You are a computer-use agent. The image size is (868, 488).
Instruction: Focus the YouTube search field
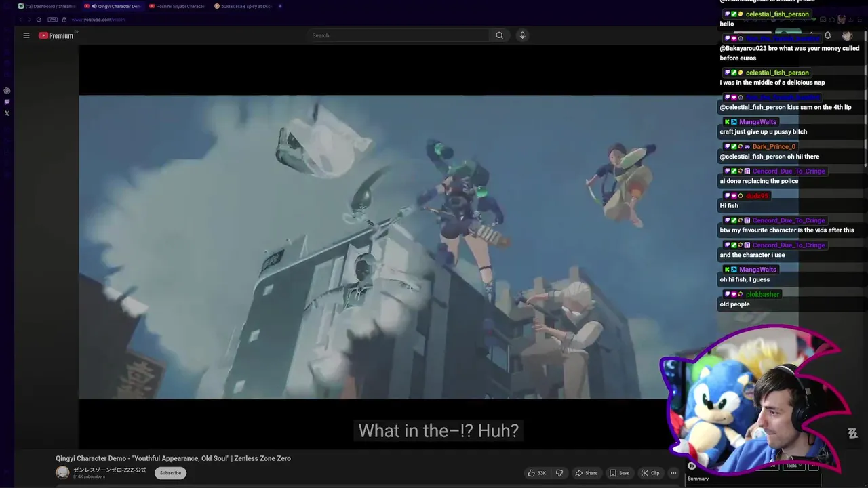click(399, 35)
